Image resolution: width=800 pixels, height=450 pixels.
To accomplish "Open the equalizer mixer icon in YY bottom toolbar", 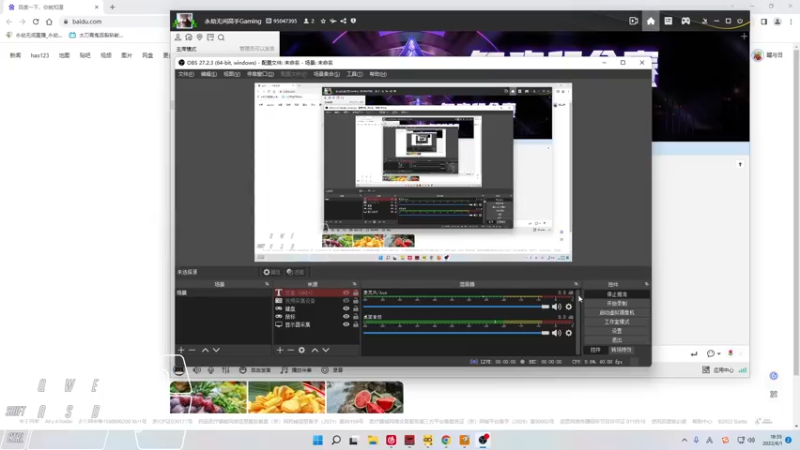I will (226, 370).
